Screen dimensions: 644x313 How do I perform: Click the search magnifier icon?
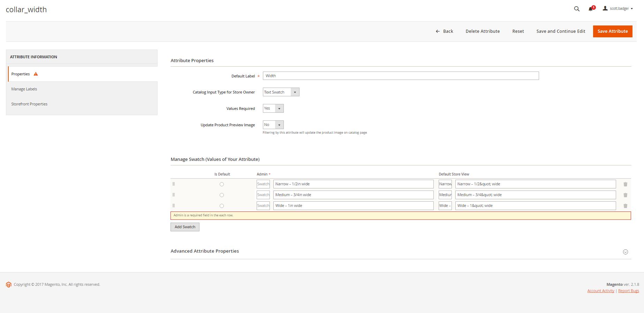click(577, 9)
